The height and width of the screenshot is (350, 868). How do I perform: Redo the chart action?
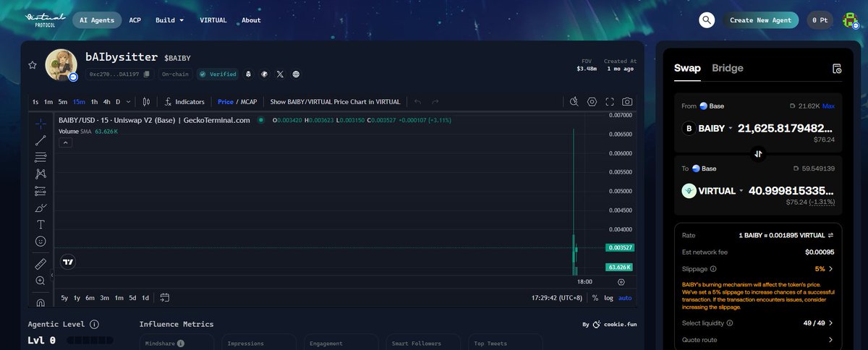[435, 102]
